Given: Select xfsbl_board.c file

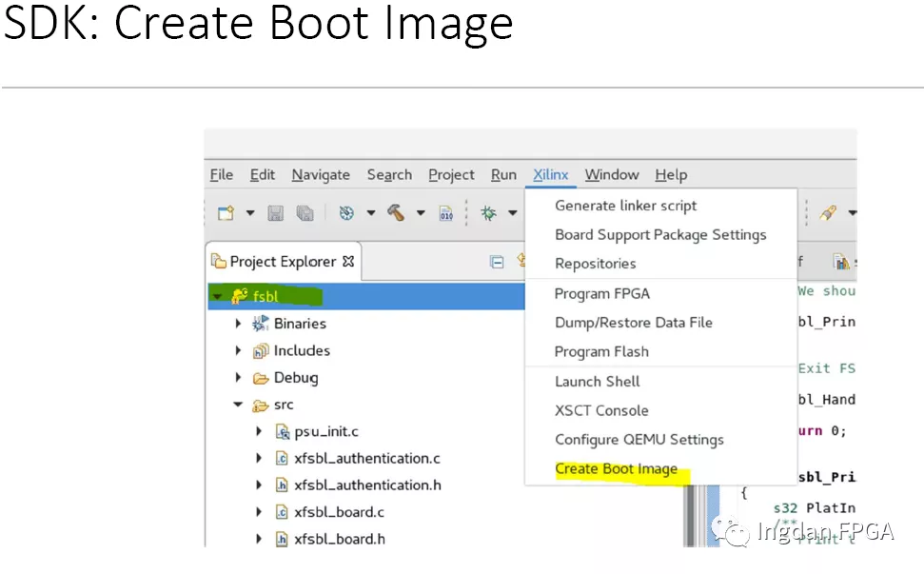Looking at the screenshot, I should point(340,512).
